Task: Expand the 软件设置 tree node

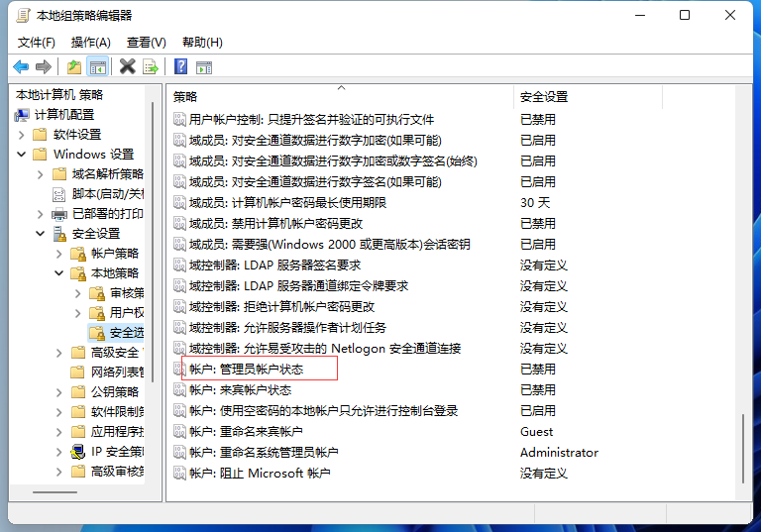Action: [22, 135]
